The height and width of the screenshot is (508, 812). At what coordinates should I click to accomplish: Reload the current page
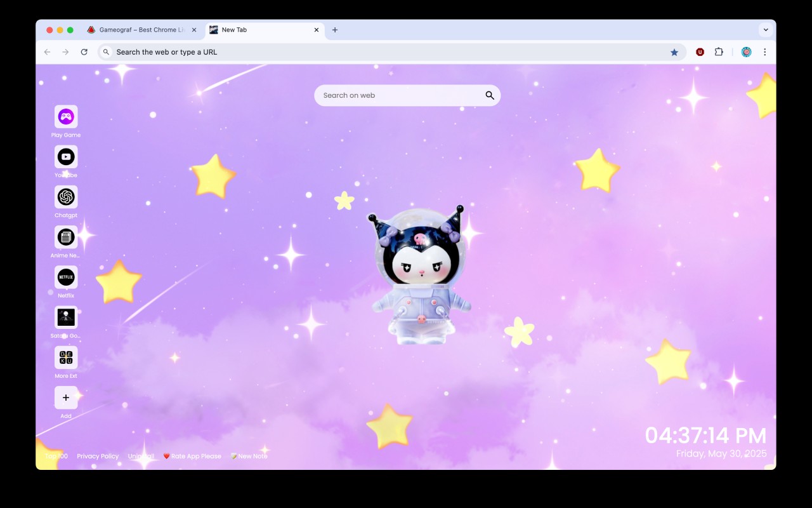pos(84,52)
